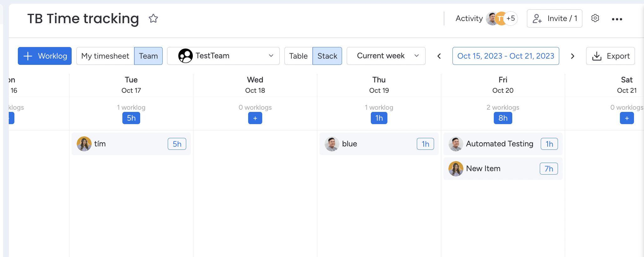644x257 pixels.
Task: Export the timesheet data
Action: [610, 56]
